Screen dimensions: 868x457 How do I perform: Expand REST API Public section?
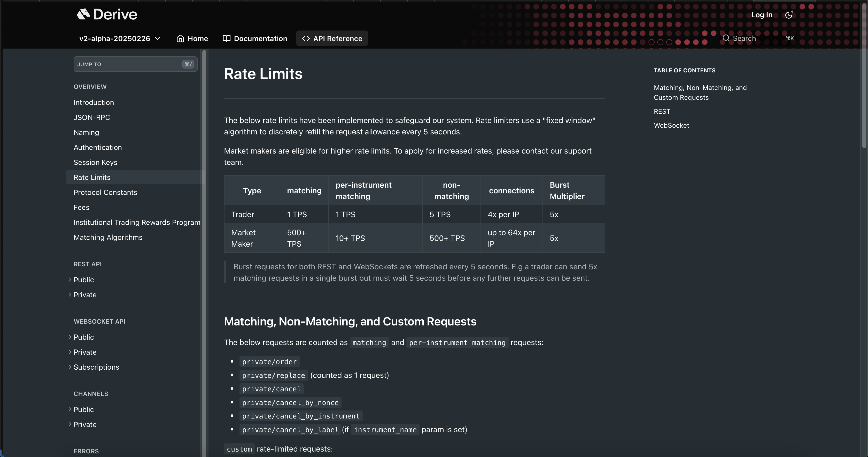70,280
